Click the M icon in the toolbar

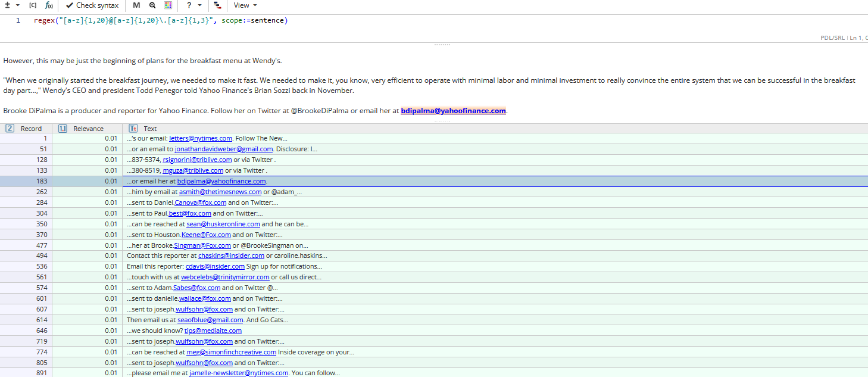pyautogui.click(x=136, y=5)
